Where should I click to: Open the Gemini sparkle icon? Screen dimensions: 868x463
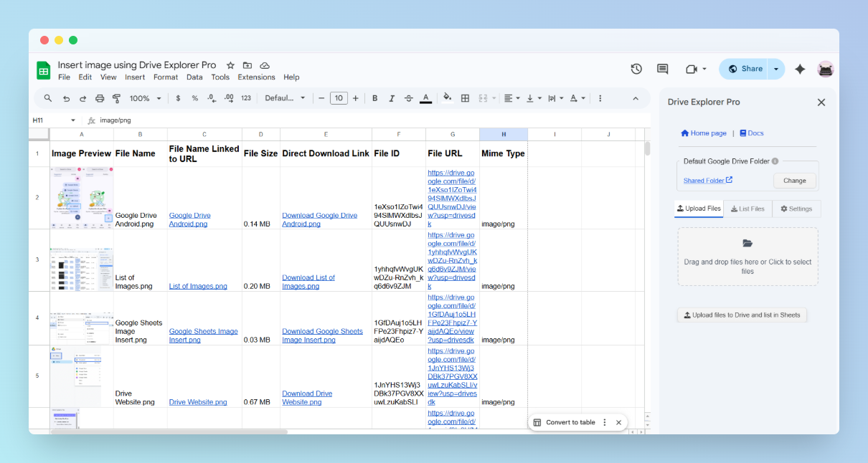(x=800, y=69)
